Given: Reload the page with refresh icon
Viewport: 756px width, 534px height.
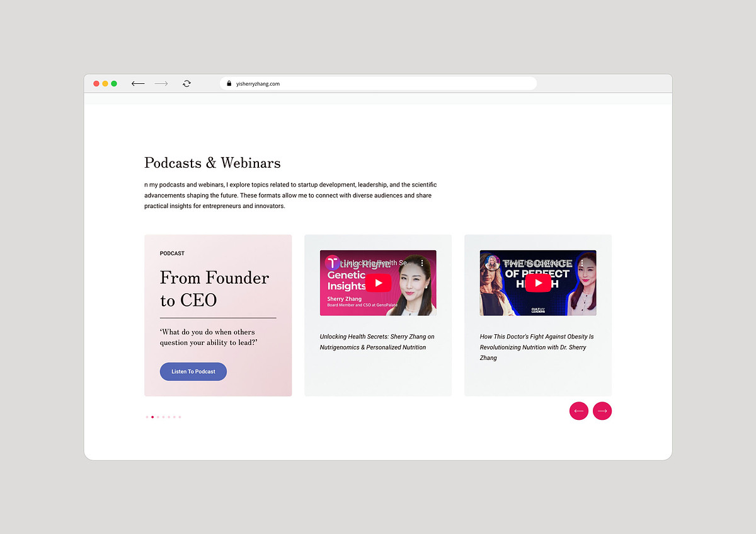Looking at the screenshot, I should point(186,84).
